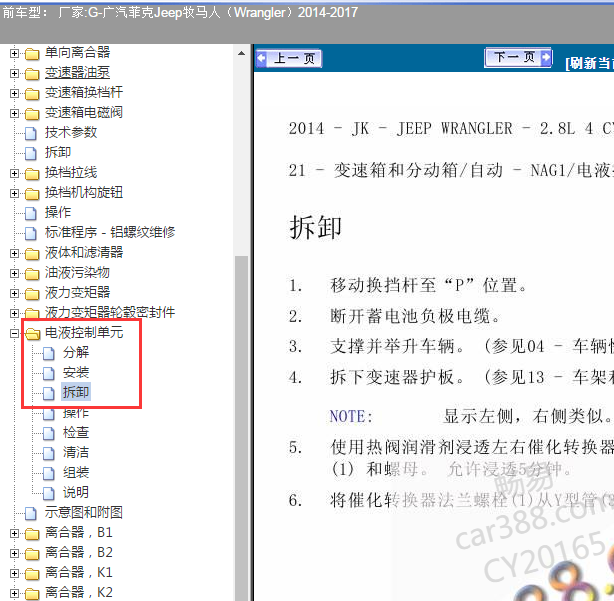Select the 离合器，K1 folder label
The image size is (614, 601).
click(79, 572)
